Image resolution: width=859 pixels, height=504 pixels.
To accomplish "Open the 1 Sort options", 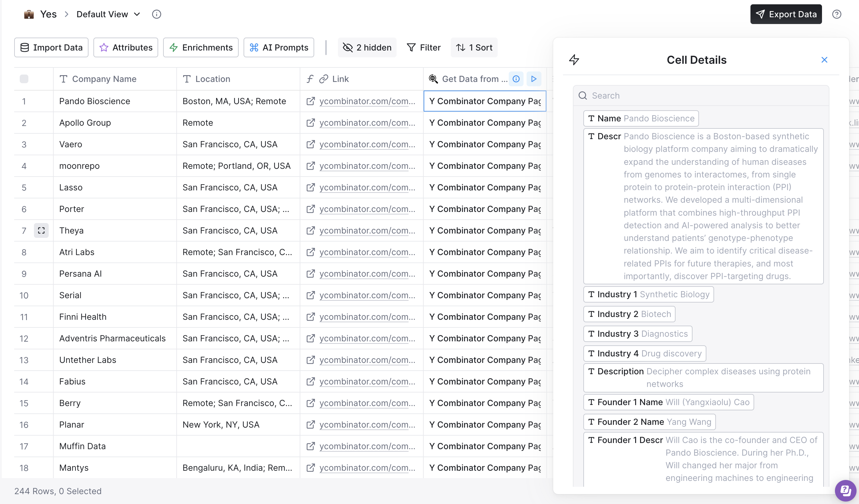I will click(x=474, y=48).
